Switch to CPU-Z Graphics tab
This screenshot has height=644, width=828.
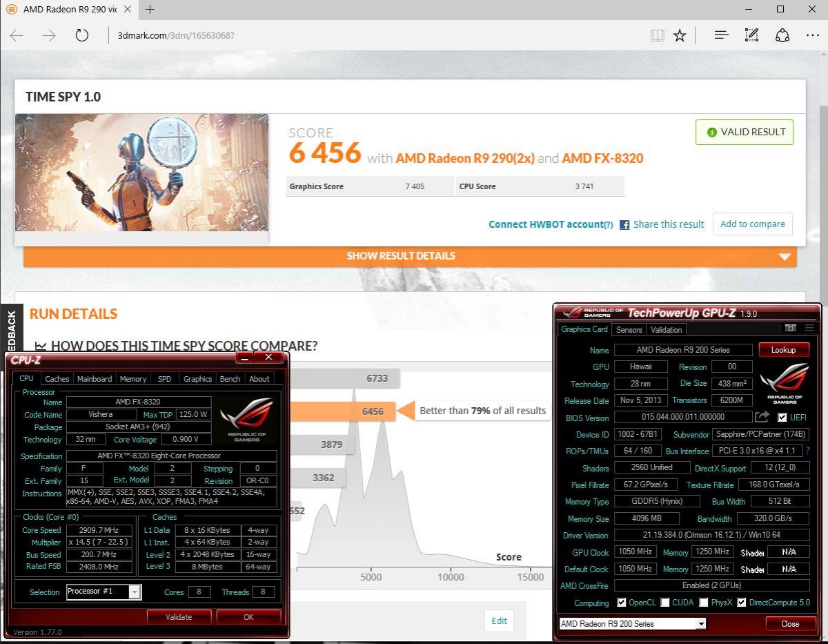[x=197, y=379]
